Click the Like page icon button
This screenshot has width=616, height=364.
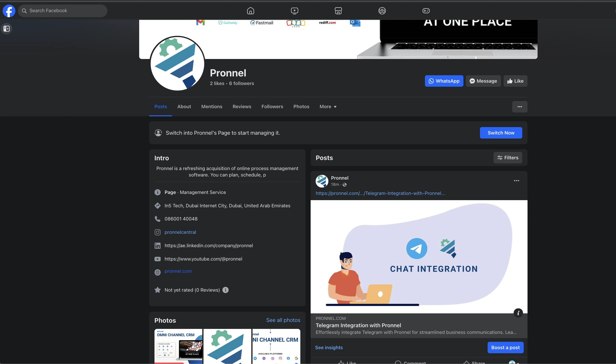(515, 80)
